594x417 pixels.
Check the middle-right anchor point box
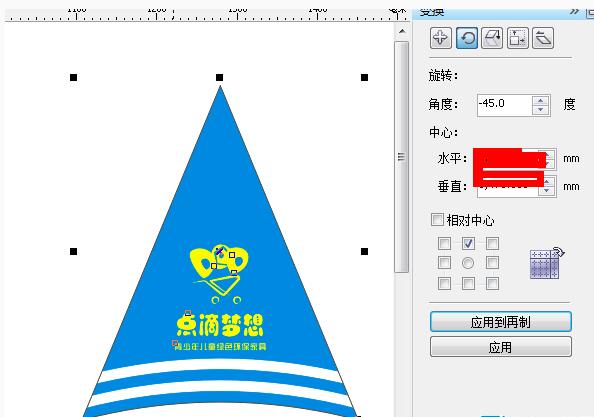point(492,262)
